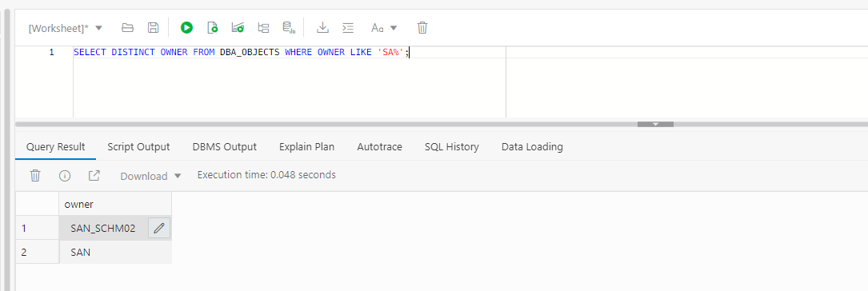868x291 pixels.
Task: Click the Execution time text
Action: (x=266, y=175)
